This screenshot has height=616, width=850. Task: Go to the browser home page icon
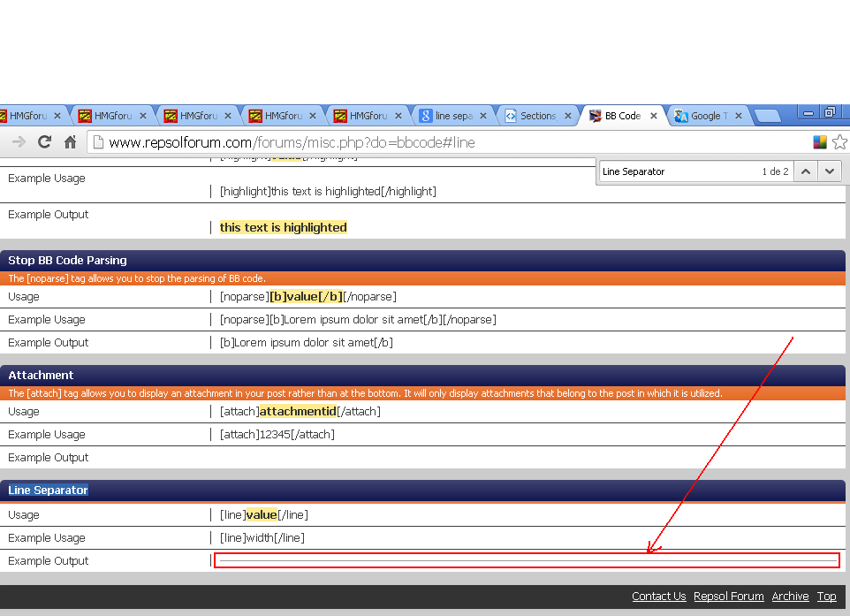point(70,142)
